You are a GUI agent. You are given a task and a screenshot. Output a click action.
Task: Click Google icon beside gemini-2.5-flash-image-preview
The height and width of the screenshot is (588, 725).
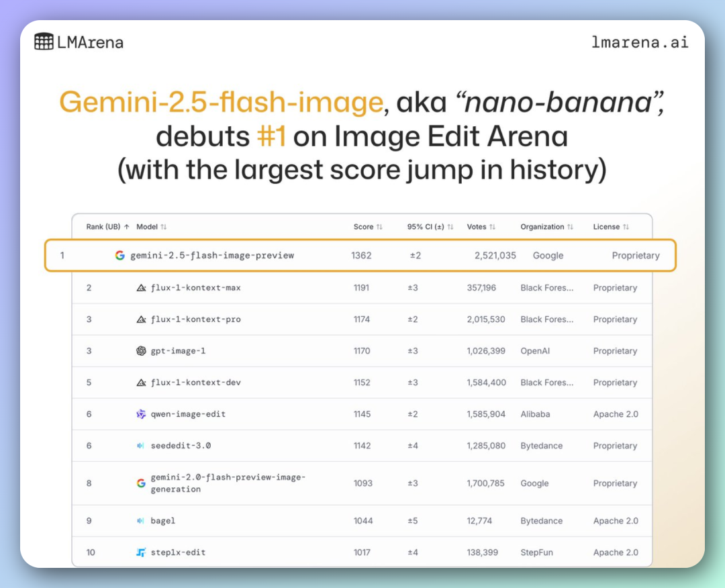[x=119, y=256]
